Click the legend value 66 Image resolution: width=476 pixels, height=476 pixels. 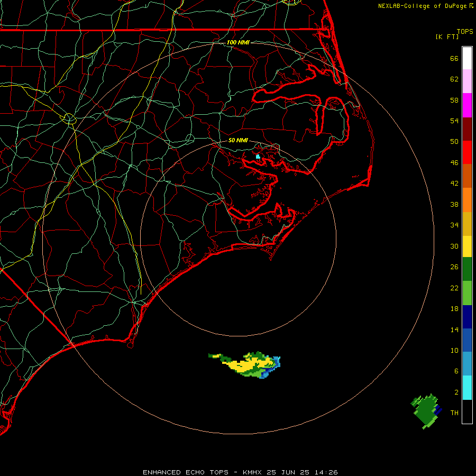[454, 58]
